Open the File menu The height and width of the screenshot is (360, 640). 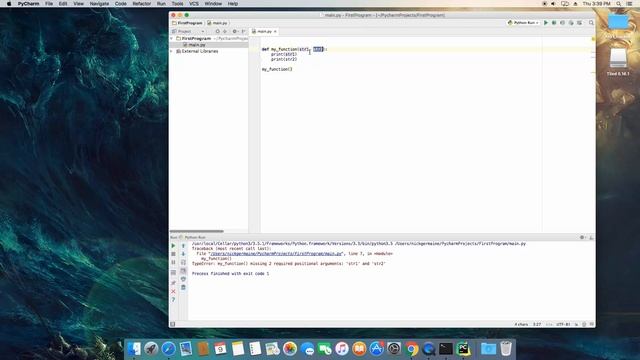tap(49, 4)
